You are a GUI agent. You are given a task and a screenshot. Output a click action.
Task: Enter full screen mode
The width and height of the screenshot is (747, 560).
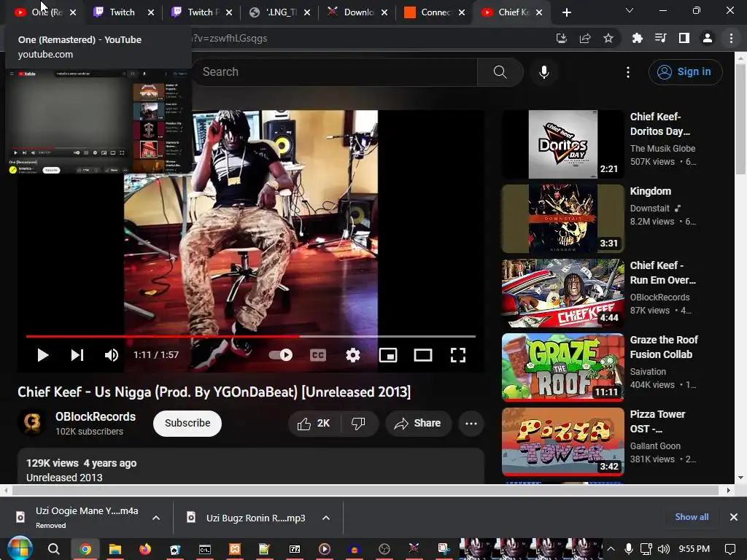point(458,355)
